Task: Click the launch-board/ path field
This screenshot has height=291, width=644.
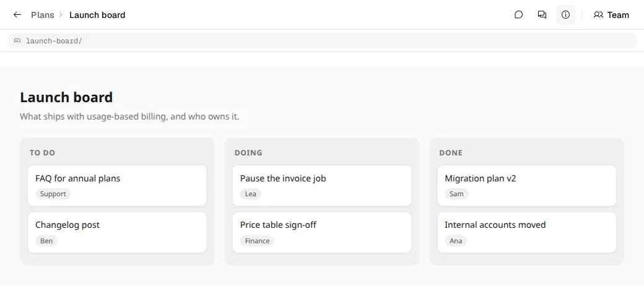Action: 322,41
